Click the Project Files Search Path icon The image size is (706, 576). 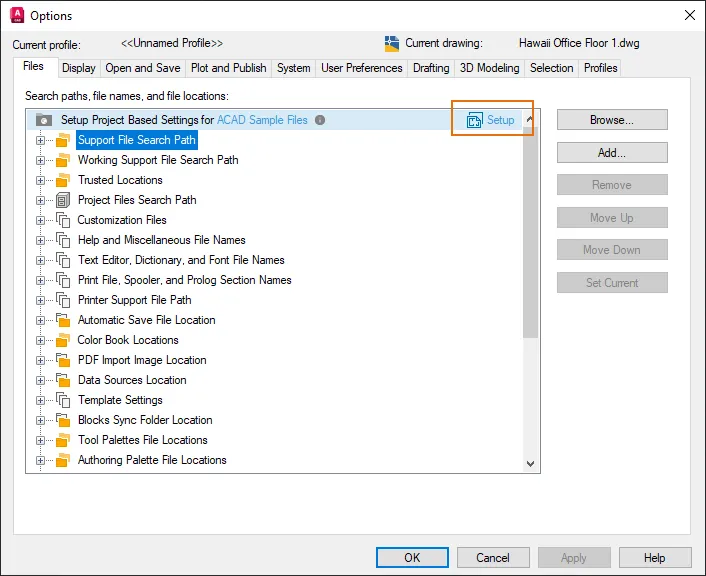(x=63, y=200)
